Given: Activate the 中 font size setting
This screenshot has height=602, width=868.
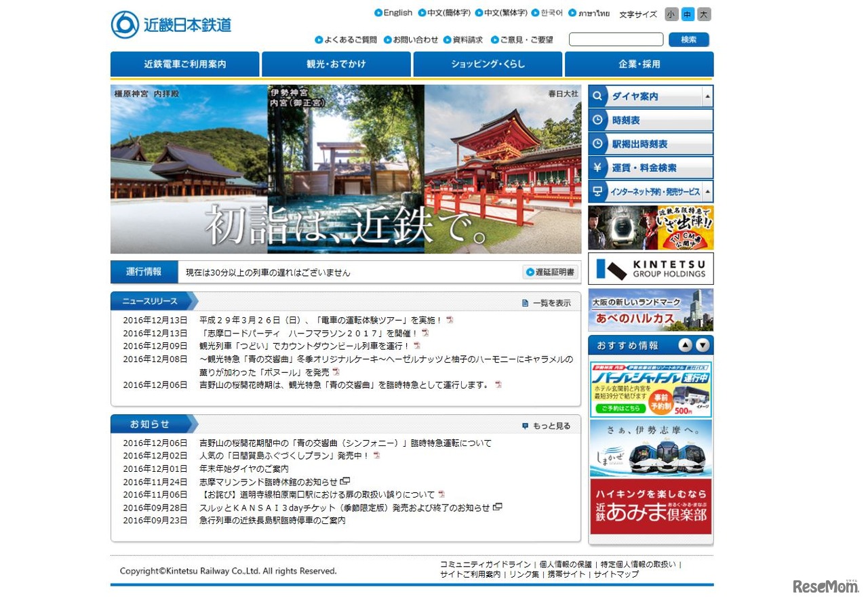Looking at the screenshot, I should (x=688, y=14).
